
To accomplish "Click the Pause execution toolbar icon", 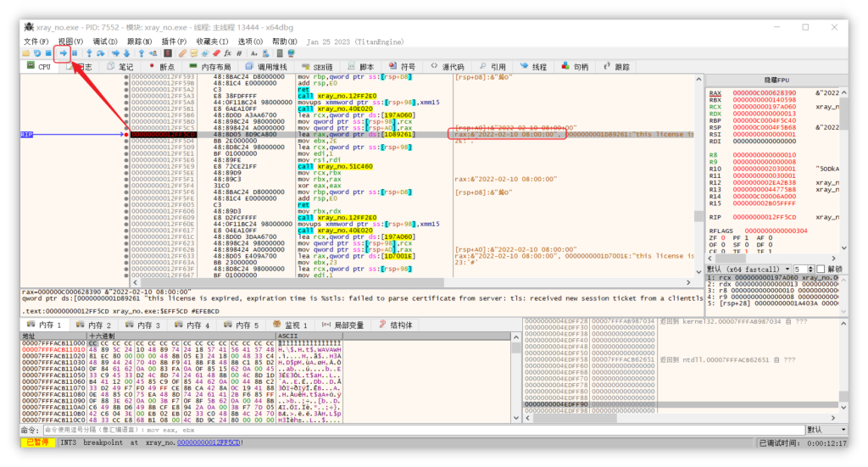I will pos(75,53).
